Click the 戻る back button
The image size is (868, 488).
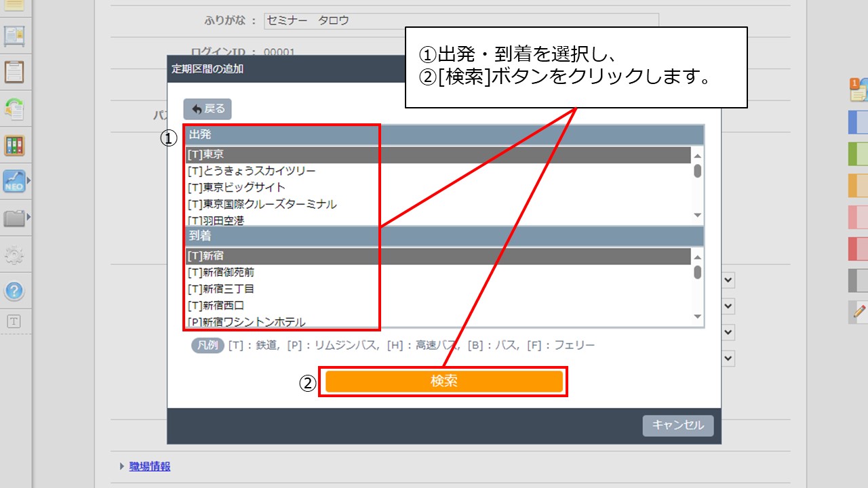click(x=208, y=109)
